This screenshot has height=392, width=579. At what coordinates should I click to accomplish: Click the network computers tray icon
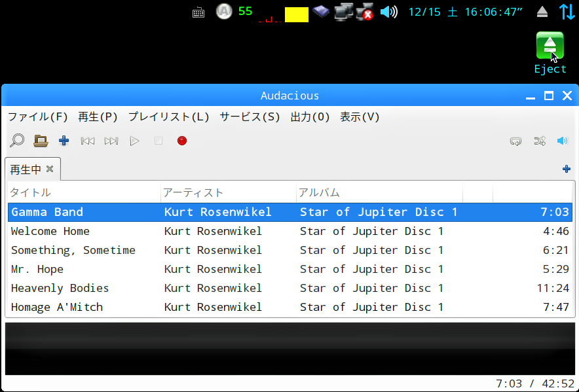pos(343,12)
